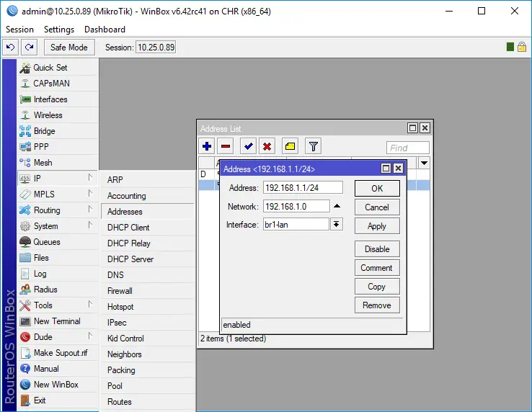532x412 pixels.
Task: Click Copy in Address dialog
Action: click(x=377, y=287)
